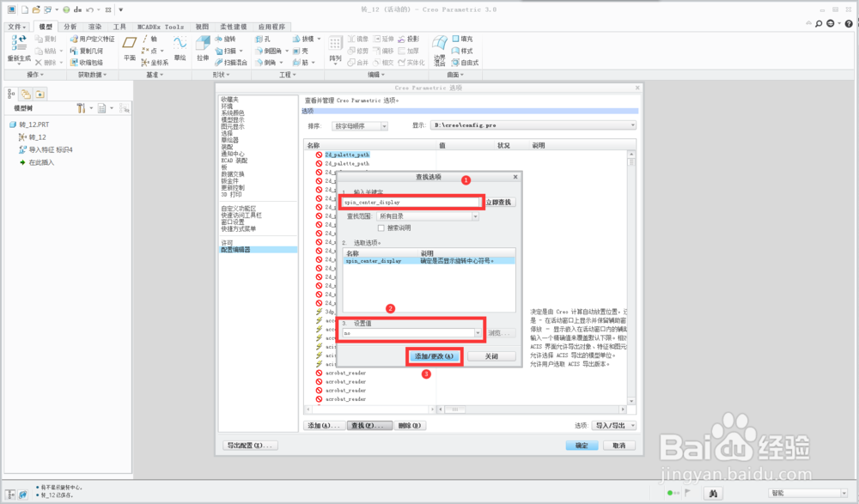Image resolution: width=859 pixels, height=504 pixels.
Task: Open the selection filter dropdown in status bar
Action: coord(844,493)
